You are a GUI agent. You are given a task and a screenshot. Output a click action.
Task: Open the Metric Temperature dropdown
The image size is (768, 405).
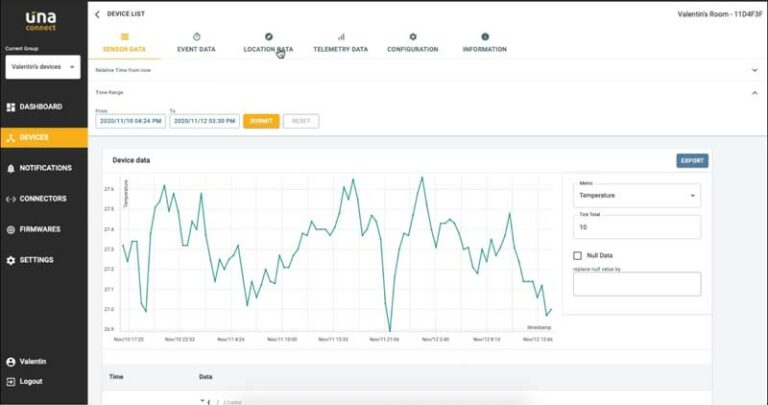pos(637,196)
